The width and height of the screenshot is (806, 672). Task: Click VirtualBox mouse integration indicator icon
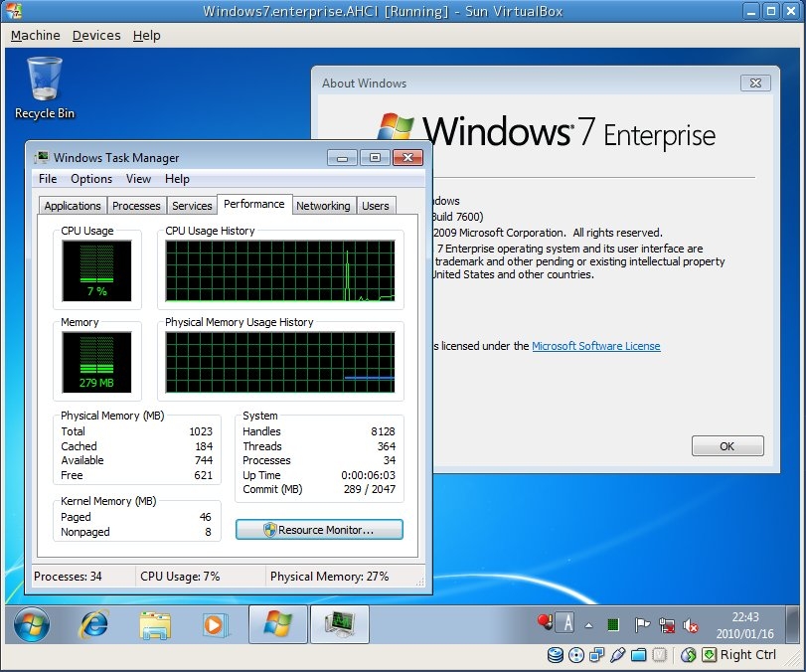[x=688, y=655]
